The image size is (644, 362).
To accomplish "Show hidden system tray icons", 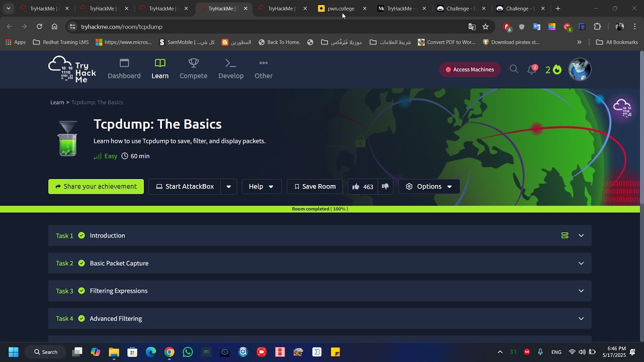I will tap(500, 352).
